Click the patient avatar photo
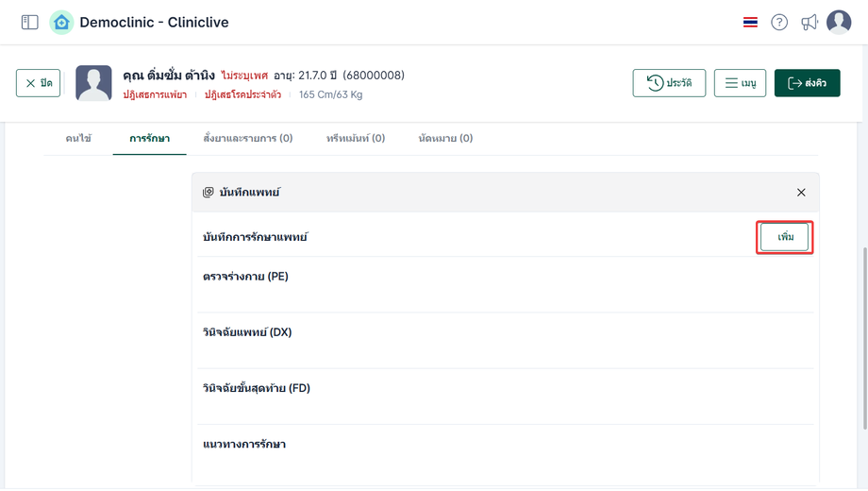The width and height of the screenshot is (868, 491). coord(93,83)
